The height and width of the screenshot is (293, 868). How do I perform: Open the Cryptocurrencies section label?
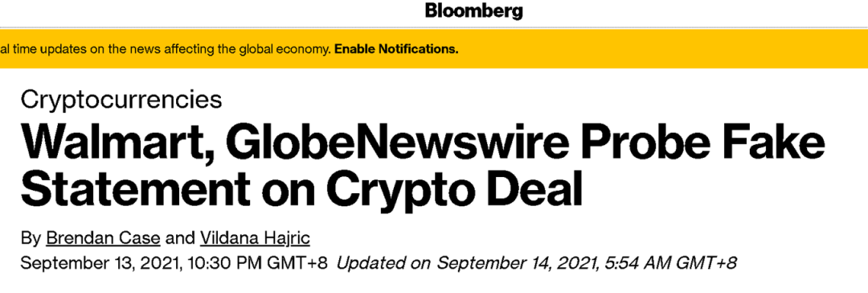pos(121,101)
